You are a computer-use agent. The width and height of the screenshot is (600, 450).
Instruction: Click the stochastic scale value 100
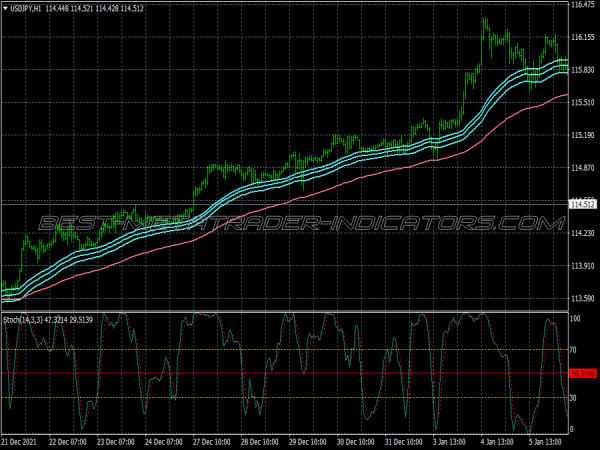pyautogui.click(x=575, y=318)
